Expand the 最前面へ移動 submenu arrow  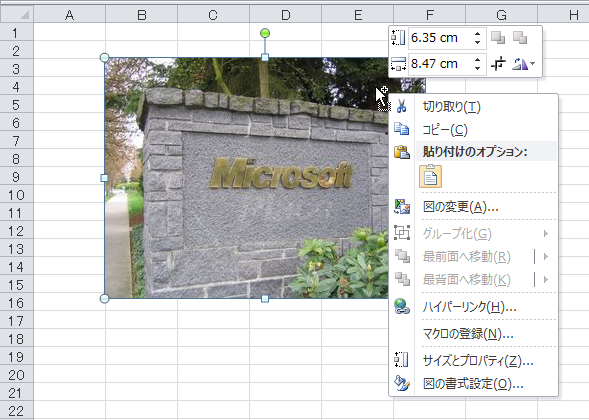pos(546,257)
